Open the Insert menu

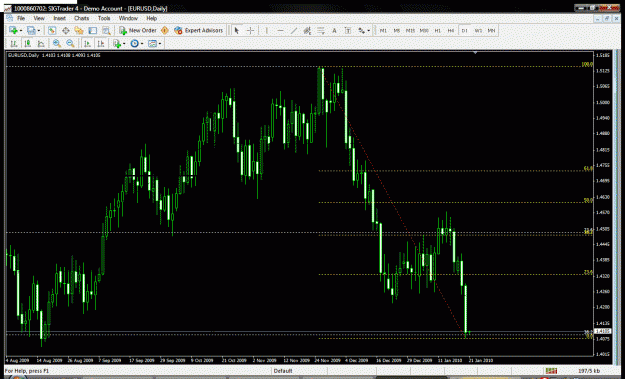pyautogui.click(x=59, y=18)
